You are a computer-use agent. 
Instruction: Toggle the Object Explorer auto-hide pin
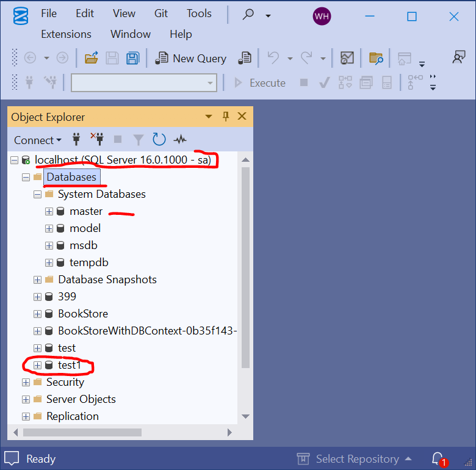pos(226,117)
